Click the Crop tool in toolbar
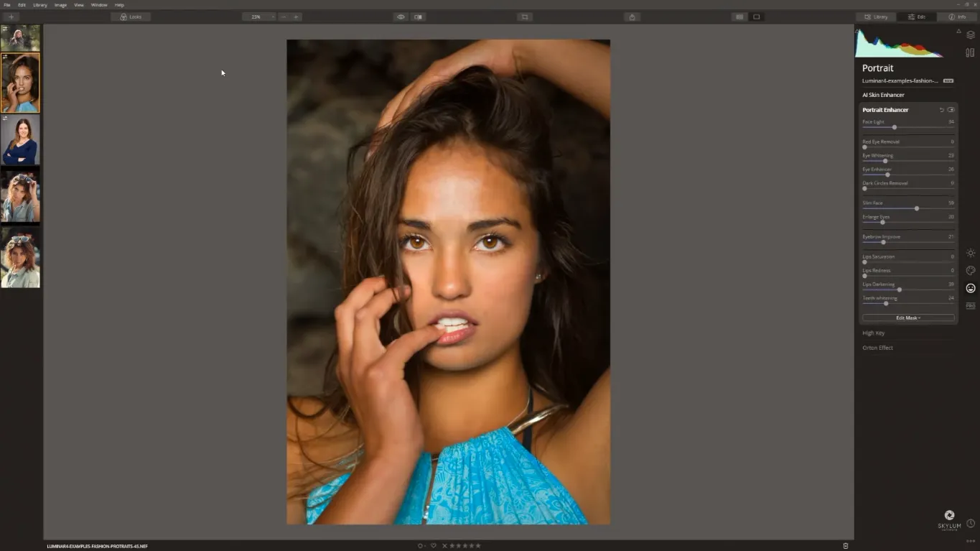The width and height of the screenshot is (980, 551). 525,17
